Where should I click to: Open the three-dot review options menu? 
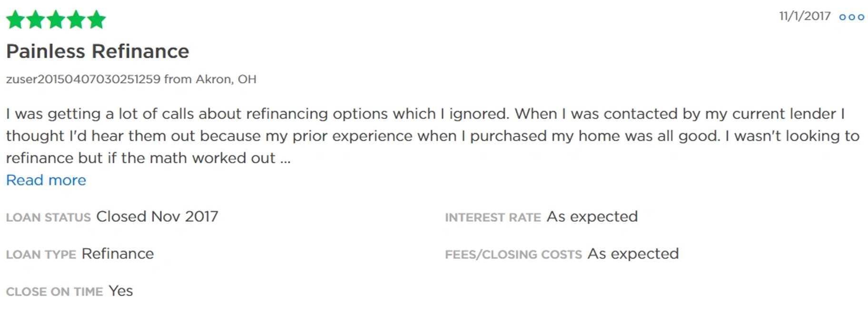coord(851,17)
